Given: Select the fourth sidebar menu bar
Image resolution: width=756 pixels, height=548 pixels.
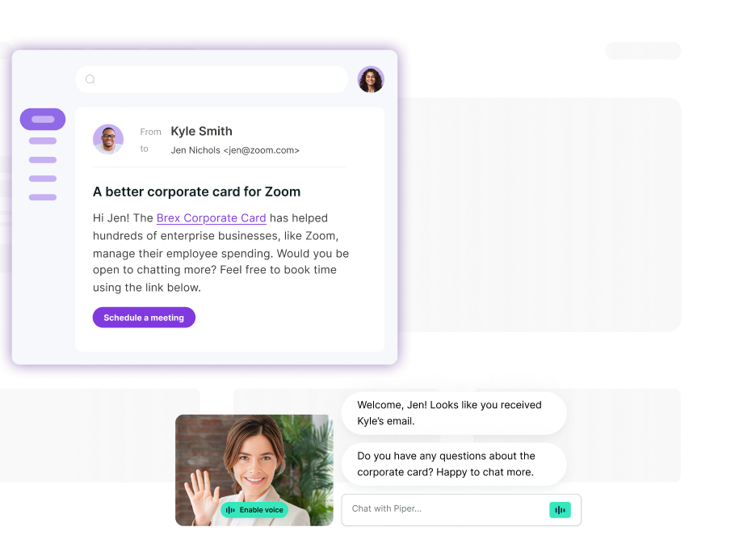Looking at the screenshot, I should [43, 179].
